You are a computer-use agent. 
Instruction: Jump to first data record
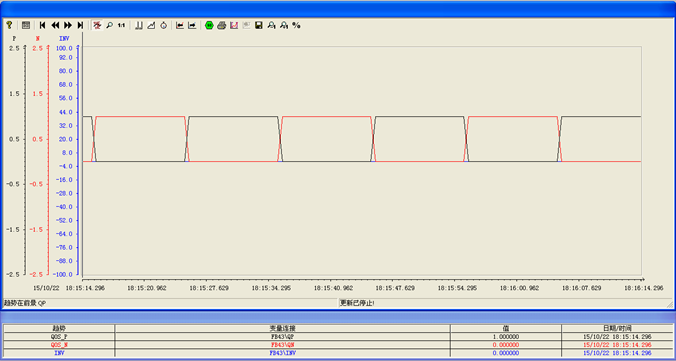[42, 25]
